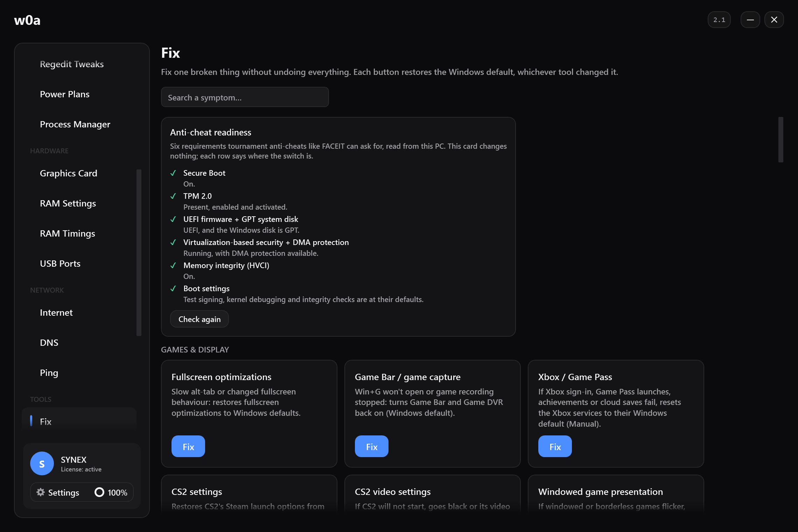Image resolution: width=798 pixels, height=532 pixels.
Task: Click the SYNEX avatar circle
Action: (42, 463)
